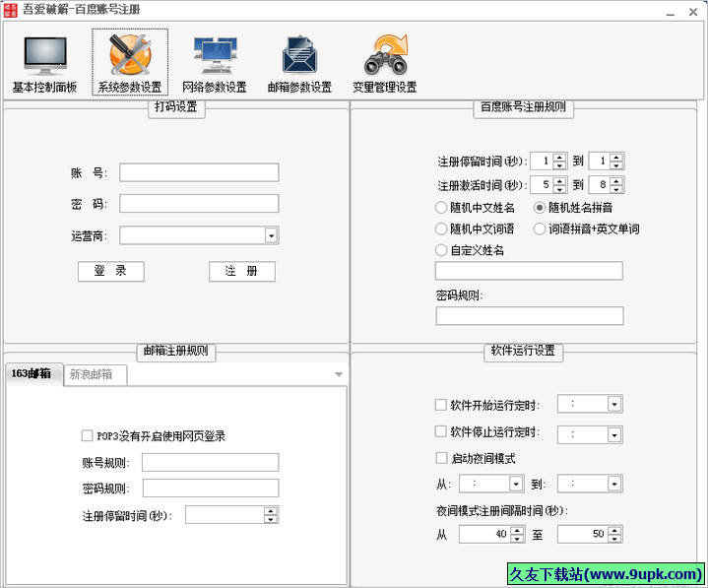This screenshot has width=708, height=588.
Task: Expand the mailbox tab overflow arrow
Action: 339,374
